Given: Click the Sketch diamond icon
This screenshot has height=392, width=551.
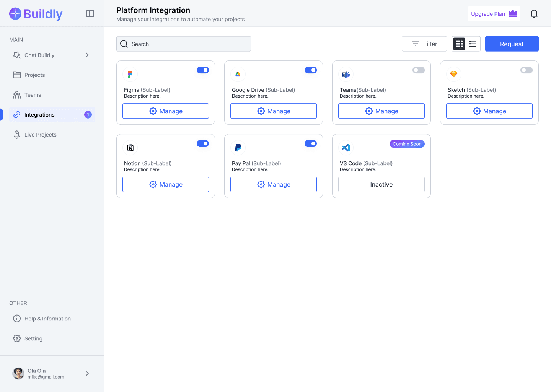Looking at the screenshot, I should (454, 74).
